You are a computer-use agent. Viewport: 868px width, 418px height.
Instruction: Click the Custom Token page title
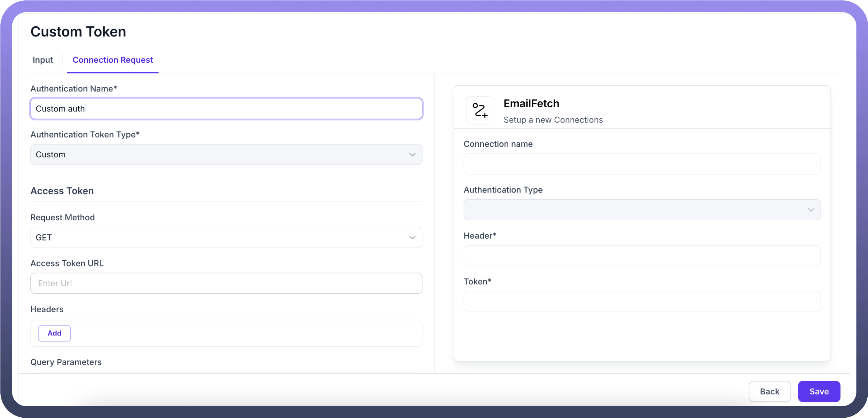[x=78, y=32]
